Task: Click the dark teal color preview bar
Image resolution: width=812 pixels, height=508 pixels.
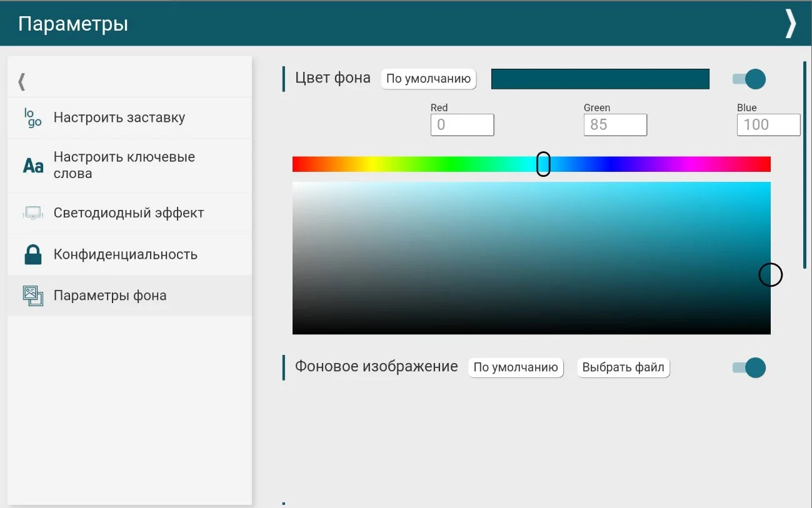Action: click(600, 79)
